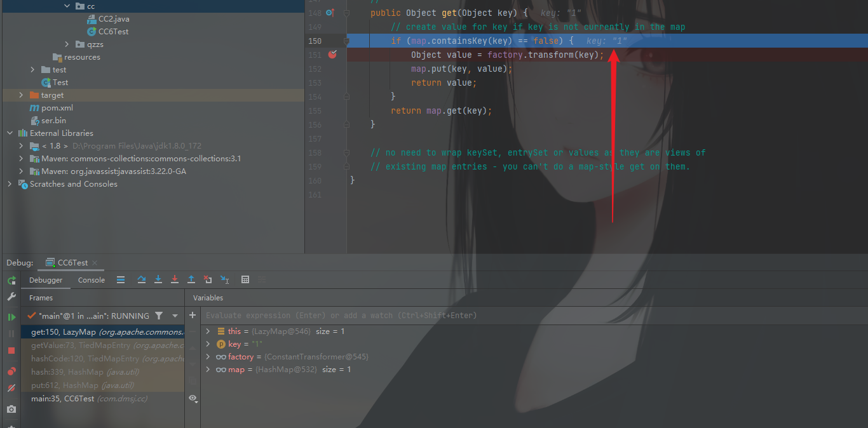Screen dimensions: 868x428
Task: Click the thread dump camera icon
Action: tap(11, 409)
